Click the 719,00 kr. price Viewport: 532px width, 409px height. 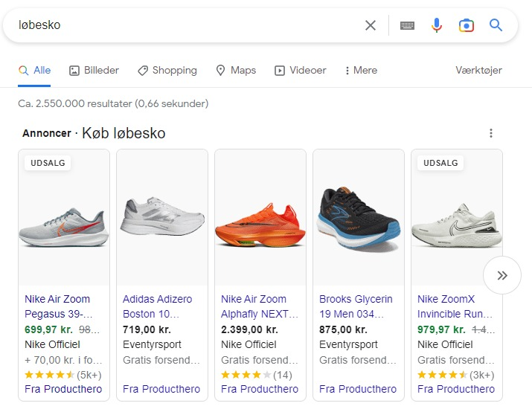(x=147, y=329)
